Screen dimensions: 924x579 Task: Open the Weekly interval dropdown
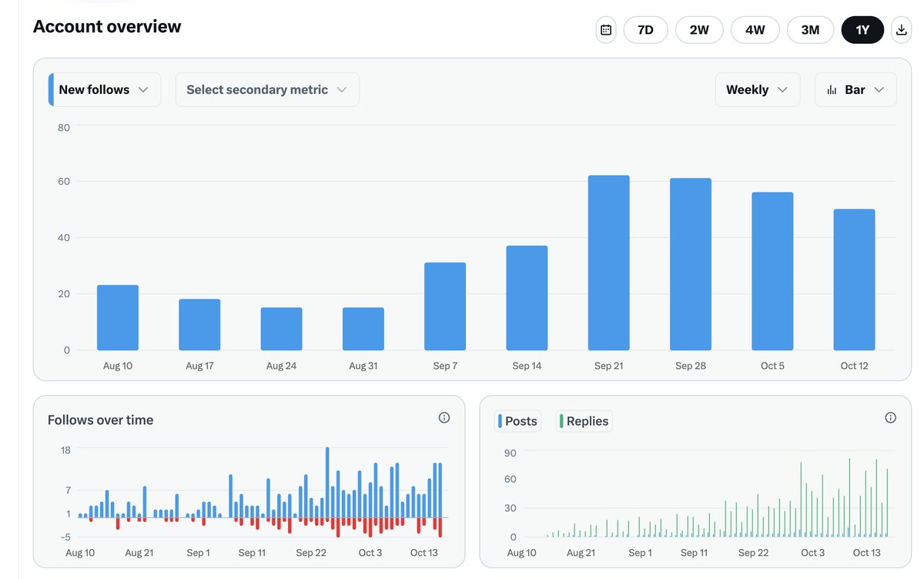tap(758, 89)
